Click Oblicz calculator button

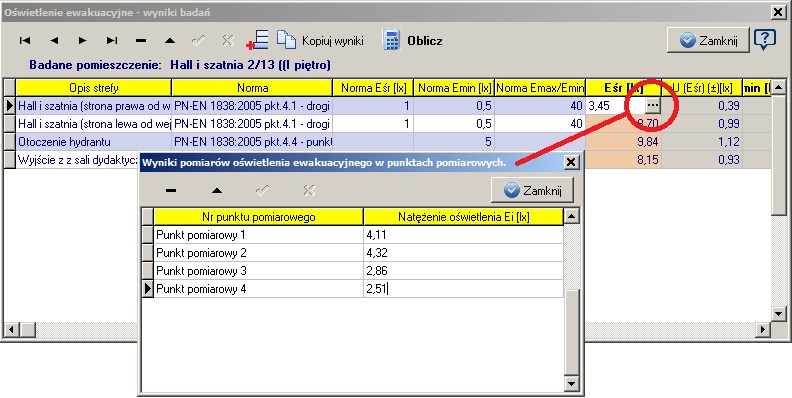(413, 40)
